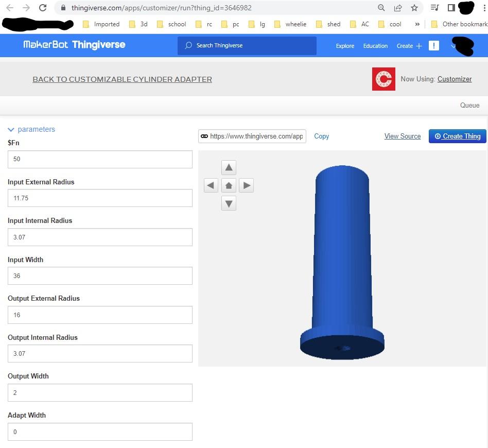Open the wheelie bookmarks folder
488x448 pixels.
[290, 24]
